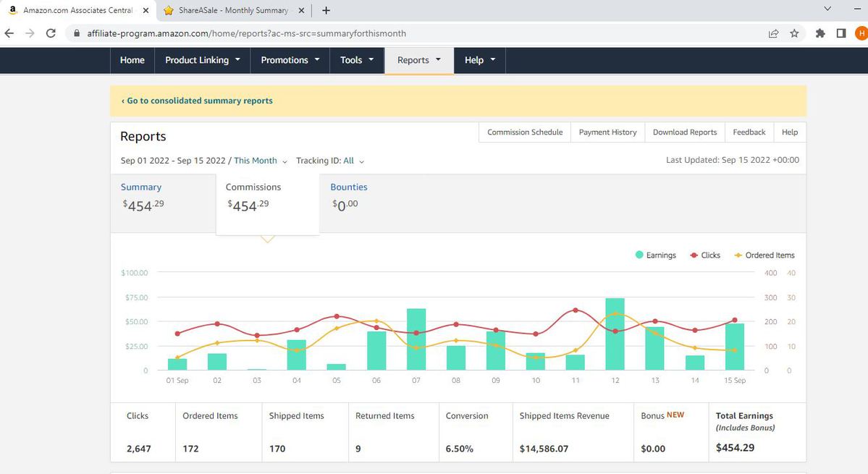Click the Conversion value 6.50%

pyautogui.click(x=460, y=449)
